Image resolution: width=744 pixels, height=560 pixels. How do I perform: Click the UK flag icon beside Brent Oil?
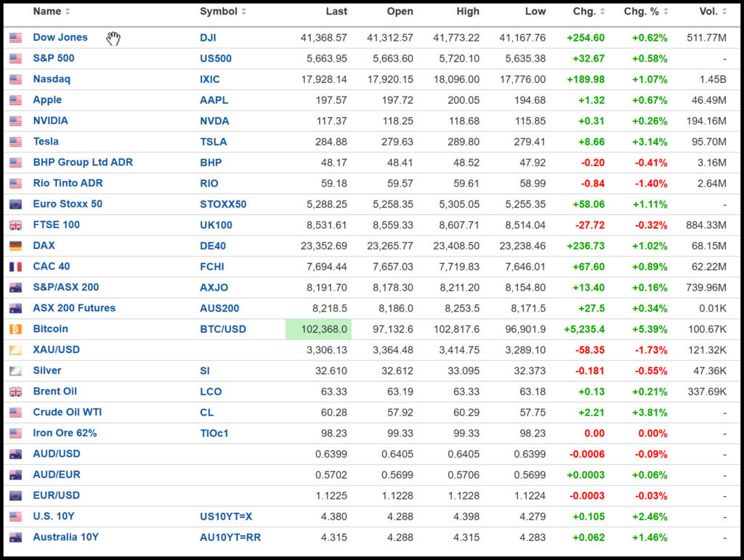coord(16,391)
